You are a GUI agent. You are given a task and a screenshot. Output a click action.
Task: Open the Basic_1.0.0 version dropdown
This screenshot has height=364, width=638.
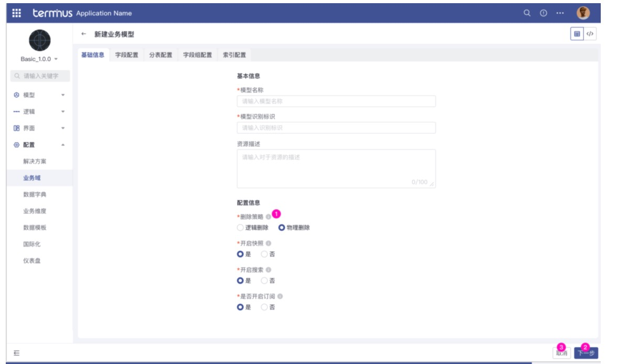click(39, 59)
